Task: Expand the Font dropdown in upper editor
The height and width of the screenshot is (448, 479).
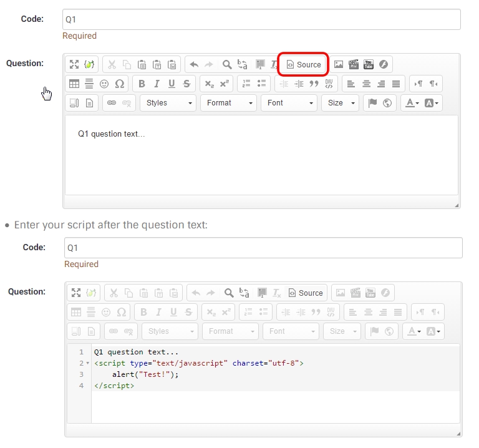Action: tap(289, 103)
